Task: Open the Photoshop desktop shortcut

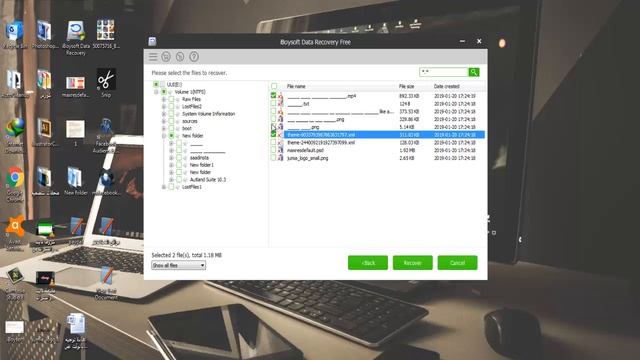Action: pyautogui.click(x=44, y=34)
